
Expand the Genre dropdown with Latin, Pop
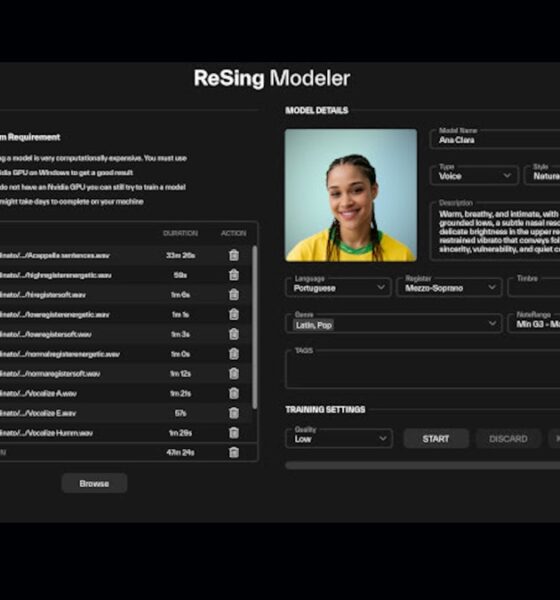[394, 324]
